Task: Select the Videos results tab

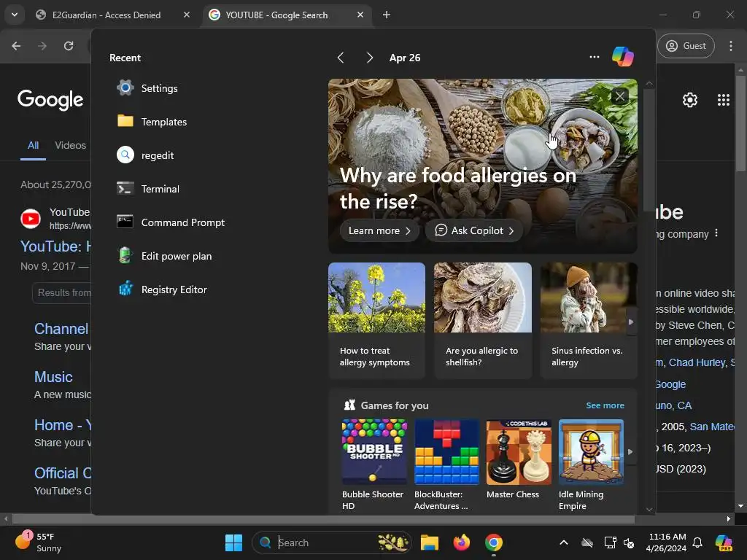Action: click(70, 145)
